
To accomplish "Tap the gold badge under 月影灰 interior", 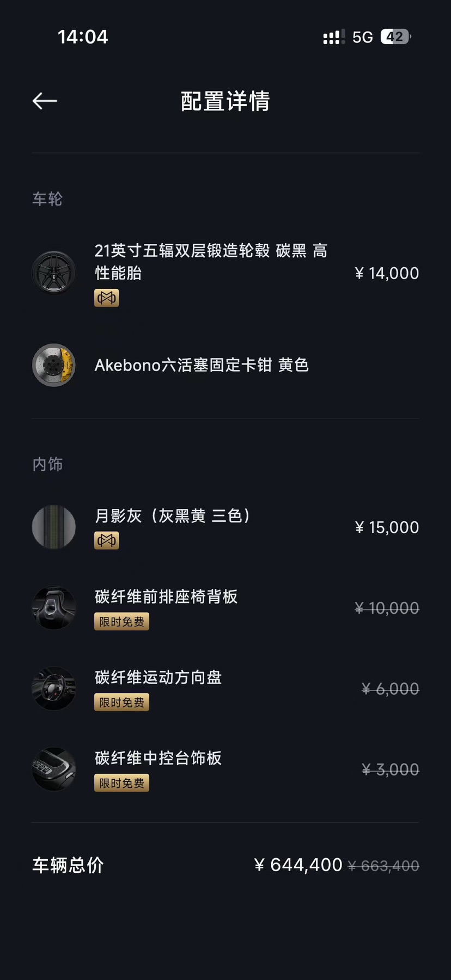I will tap(106, 540).
